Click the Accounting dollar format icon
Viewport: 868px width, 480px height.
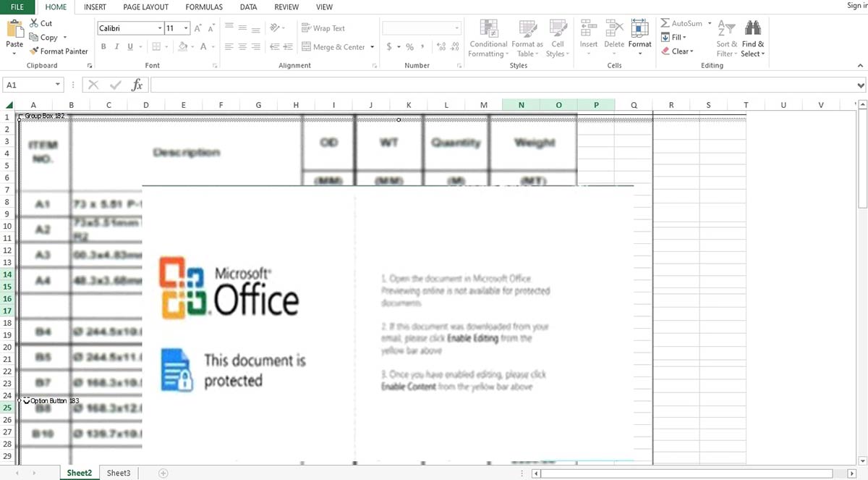tap(389, 46)
